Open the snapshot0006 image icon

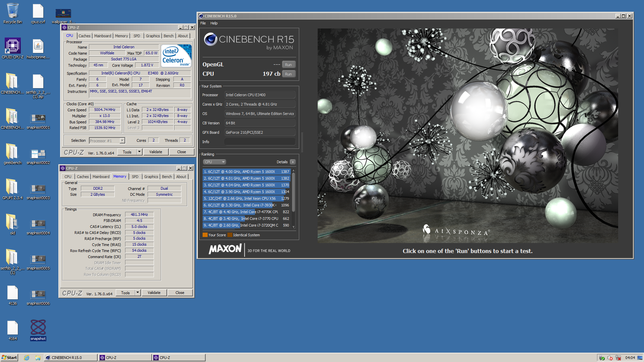pos(38,297)
